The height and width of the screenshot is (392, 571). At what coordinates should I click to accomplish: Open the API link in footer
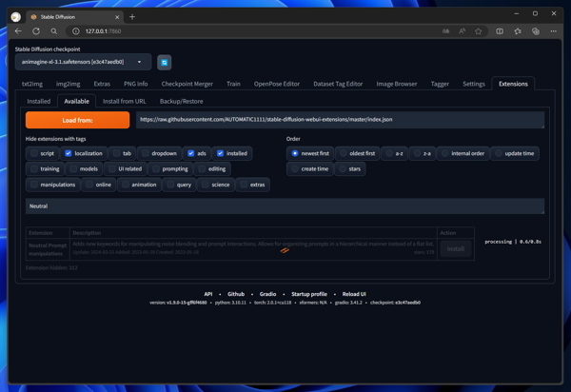click(x=208, y=294)
